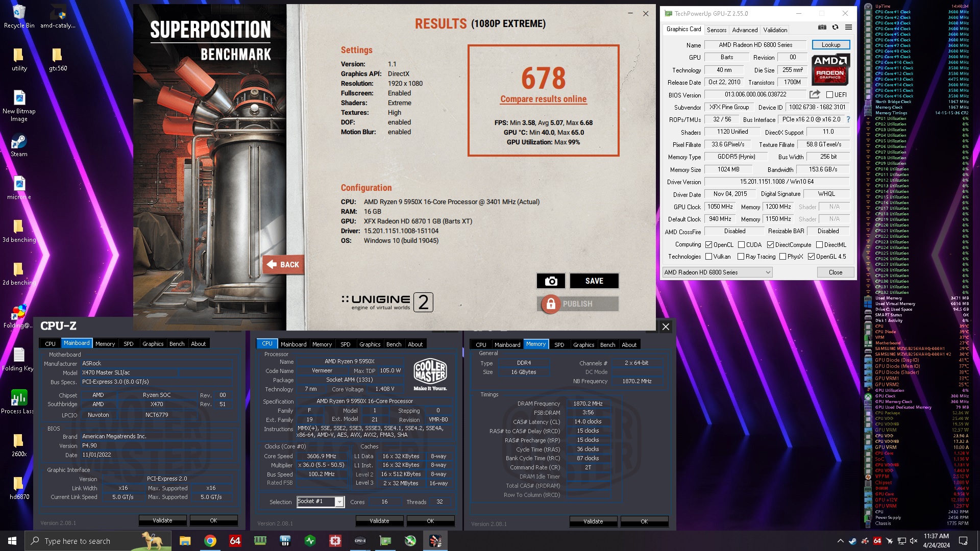Click the PUBLISH button
This screenshot has height=551, width=980.
[578, 304]
